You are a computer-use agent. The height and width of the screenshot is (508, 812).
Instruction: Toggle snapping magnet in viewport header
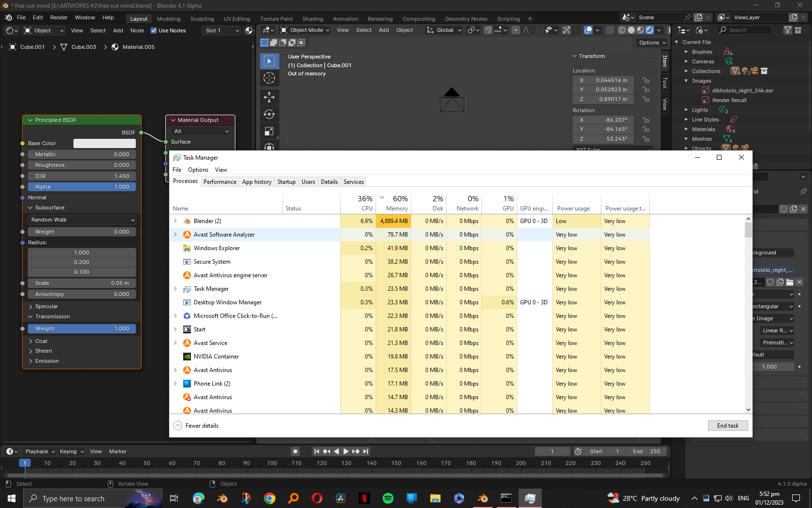point(488,30)
